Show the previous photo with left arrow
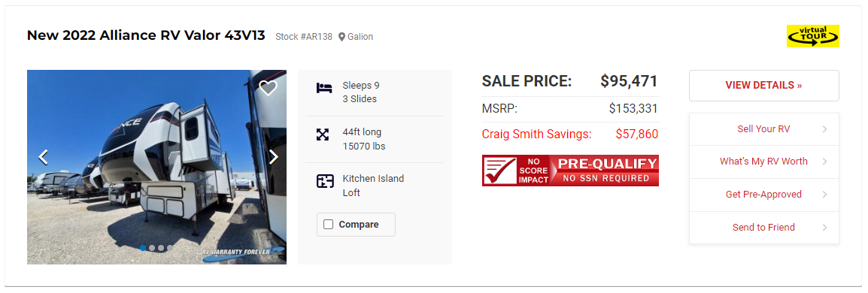Image resolution: width=868 pixels, height=293 pixels. coord(43,157)
